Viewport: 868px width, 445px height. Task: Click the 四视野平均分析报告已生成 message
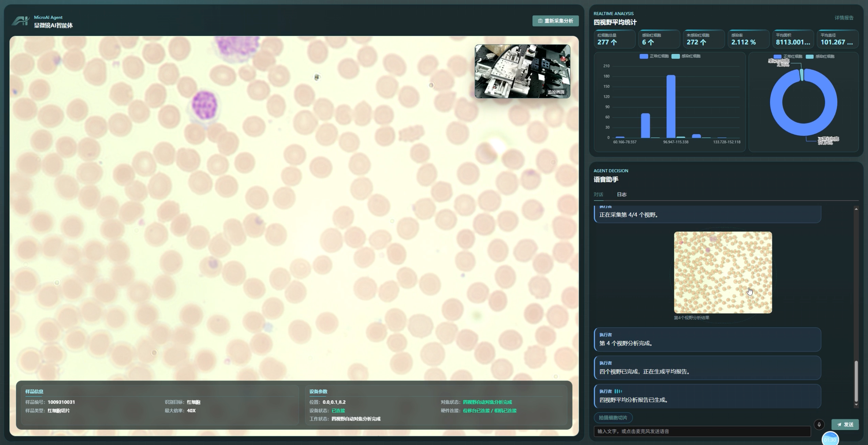tap(707, 396)
